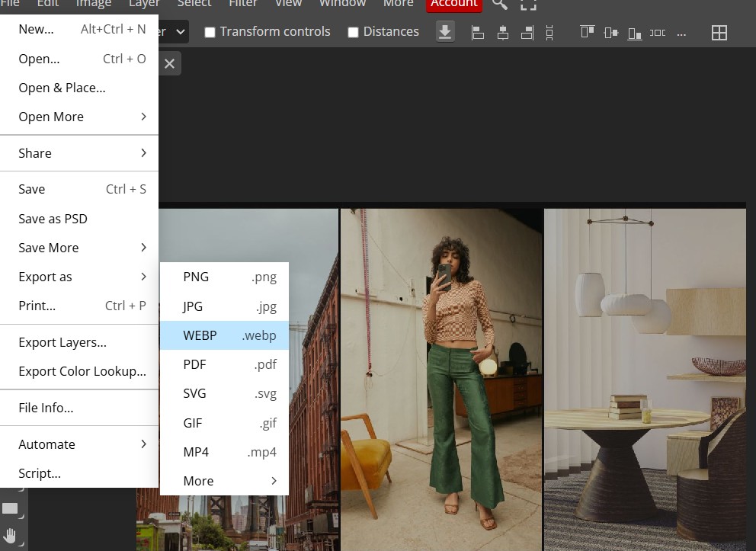Enable the Distances checkbox

tap(353, 32)
